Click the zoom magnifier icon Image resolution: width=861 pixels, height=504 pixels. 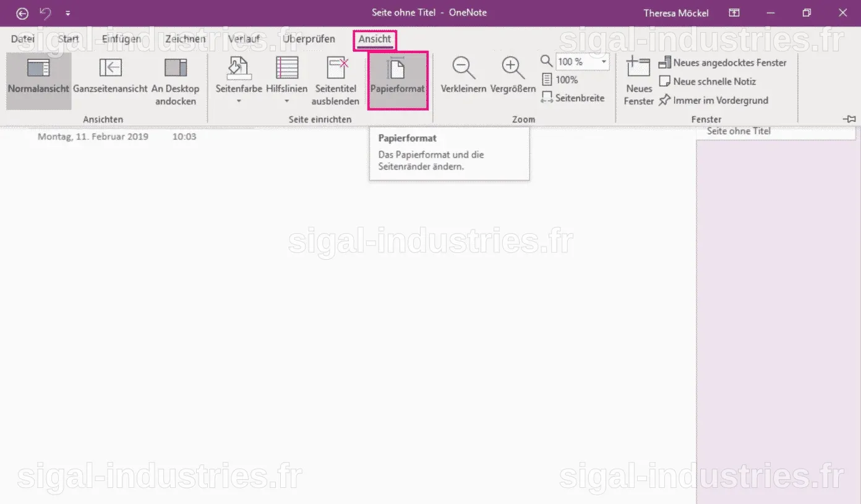pyautogui.click(x=546, y=61)
